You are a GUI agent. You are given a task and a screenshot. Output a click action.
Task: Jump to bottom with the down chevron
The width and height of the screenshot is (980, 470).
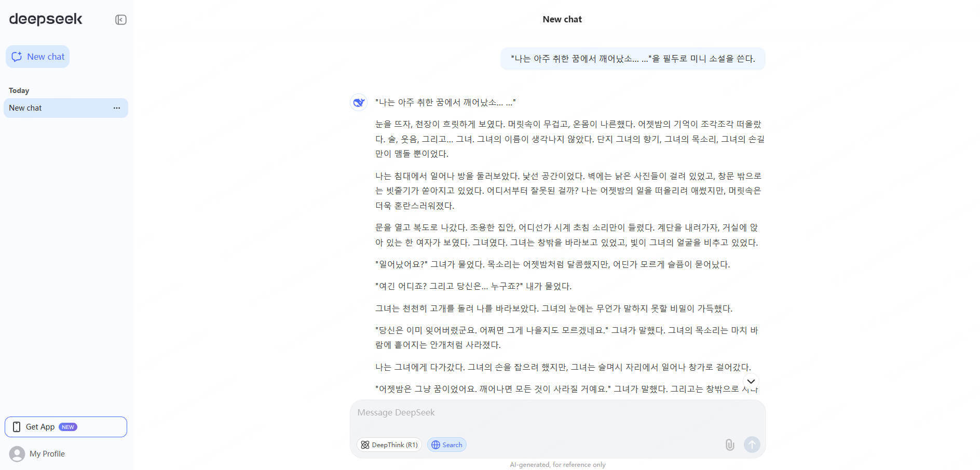tap(751, 381)
